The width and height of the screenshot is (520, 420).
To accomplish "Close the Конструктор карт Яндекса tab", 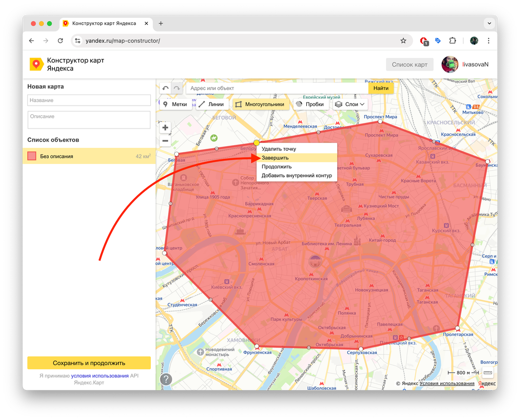I will point(146,23).
